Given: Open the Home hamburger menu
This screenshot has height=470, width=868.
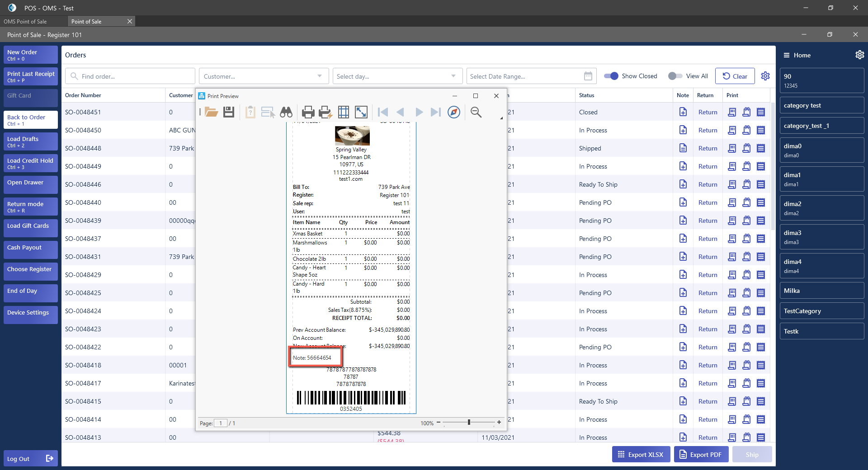Looking at the screenshot, I should (x=787, y=55).
